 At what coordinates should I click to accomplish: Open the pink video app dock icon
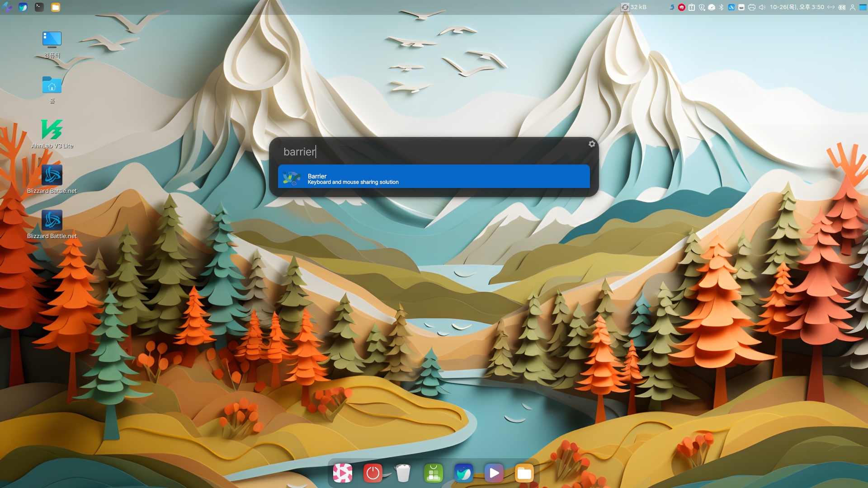tap(342, 473)
